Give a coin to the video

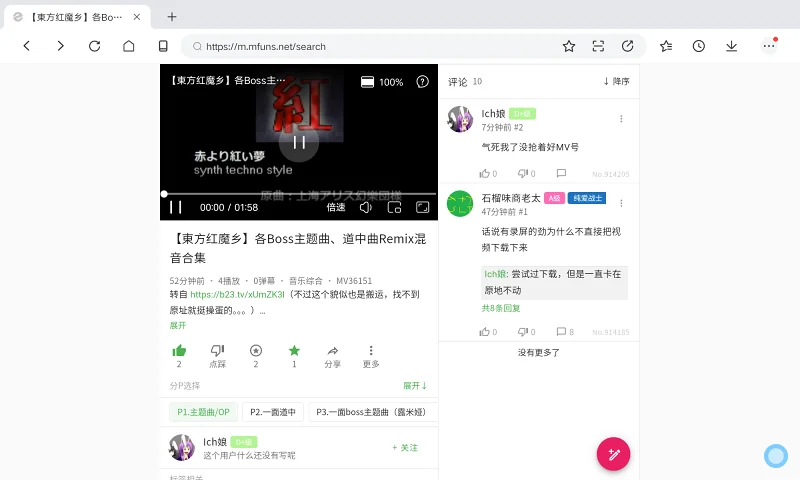pyautogui.click(x=256, y=350)
